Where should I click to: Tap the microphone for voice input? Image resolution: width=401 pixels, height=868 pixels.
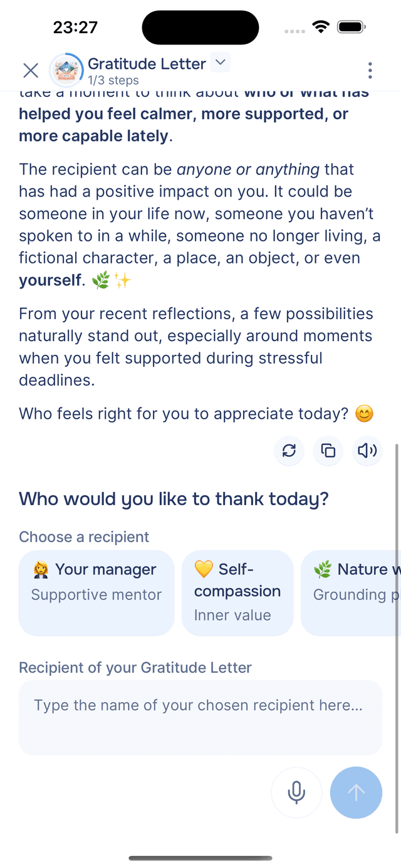pos(296,792)
